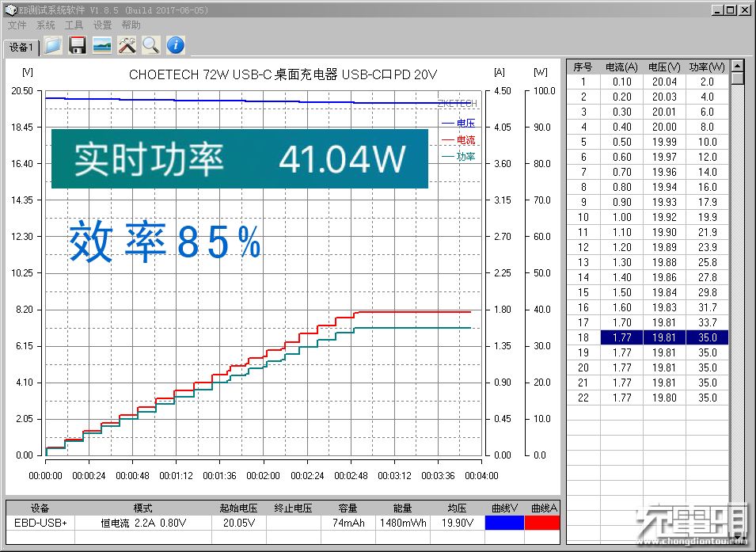This screenshot has height=552, width=756.
Task: Click the 序号 column header
Action: pos(583,67)
